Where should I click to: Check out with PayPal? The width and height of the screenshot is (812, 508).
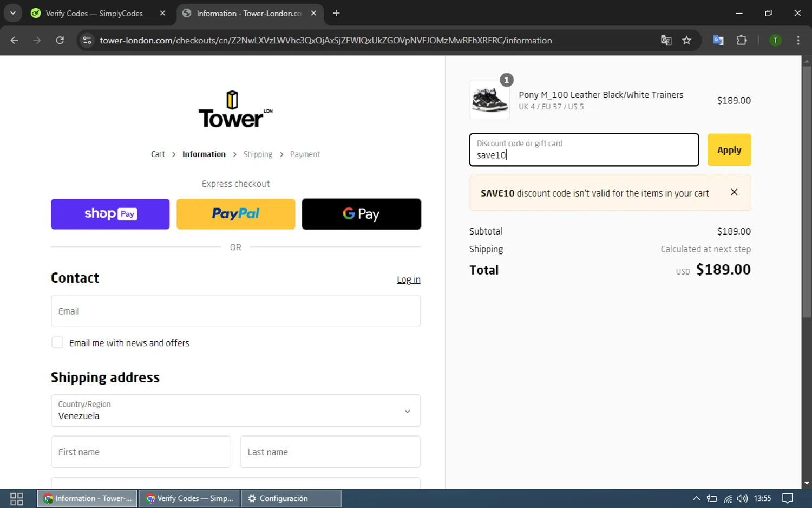point(235,214)
